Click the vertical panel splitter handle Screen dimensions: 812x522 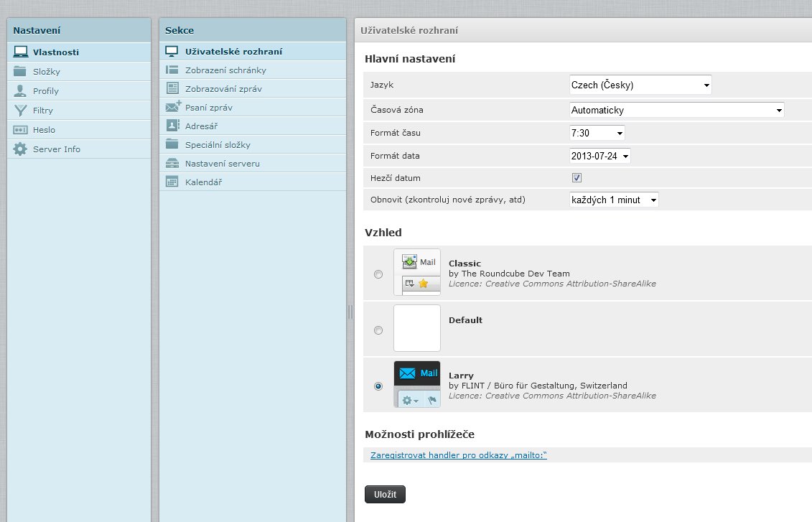350,312
